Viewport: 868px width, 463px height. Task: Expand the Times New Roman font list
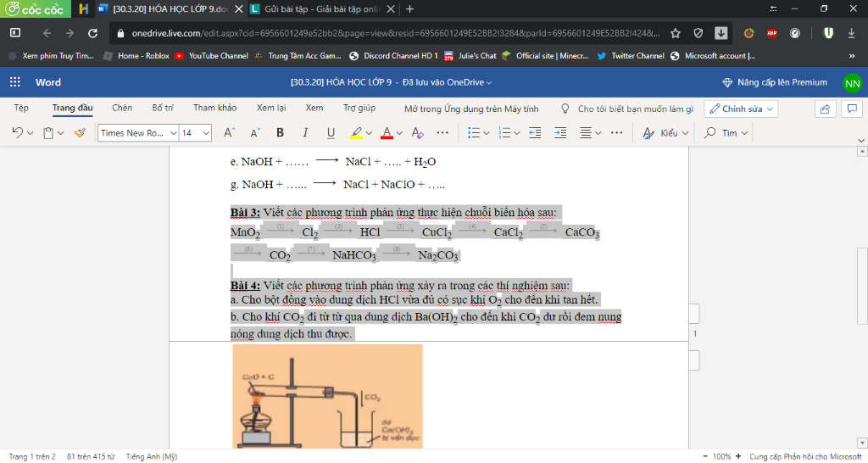(x=173, y=133)
